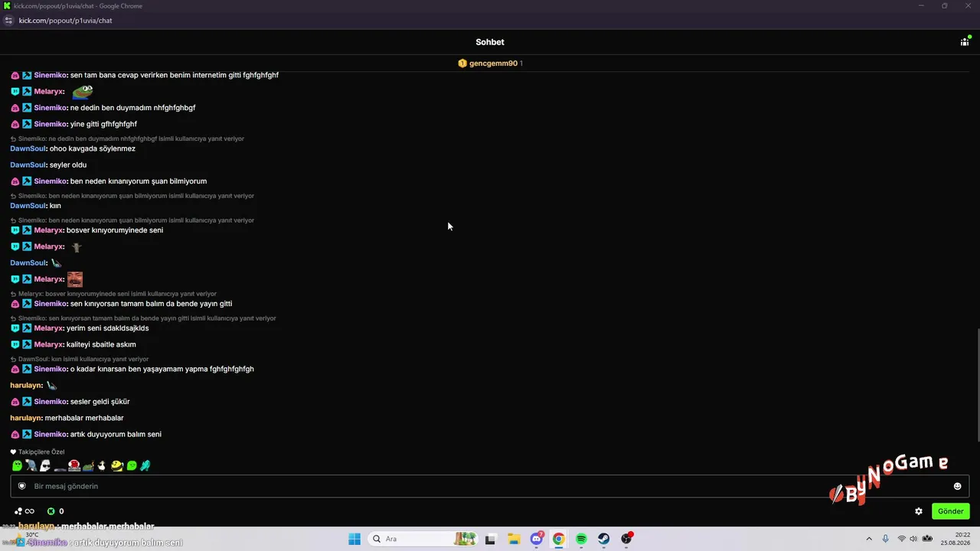Focus the 'Bir mesaj gönderin' message field
Screen dimensions: 980x551
pos(489,486)
